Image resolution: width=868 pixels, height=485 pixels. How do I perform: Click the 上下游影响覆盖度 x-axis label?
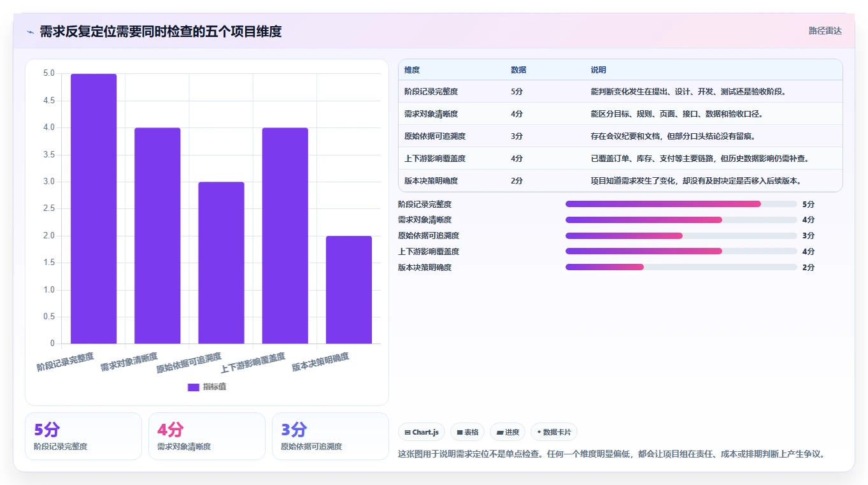point(253,363)
